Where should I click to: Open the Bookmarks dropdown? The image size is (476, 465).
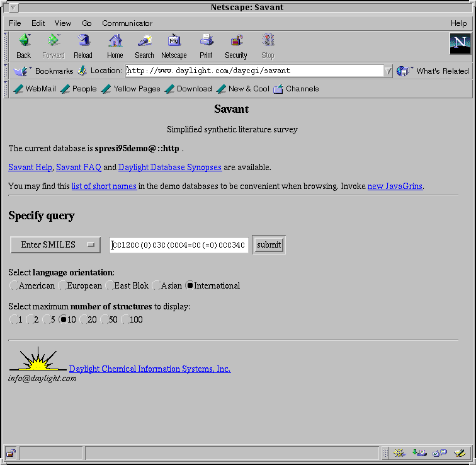point(44,71)
